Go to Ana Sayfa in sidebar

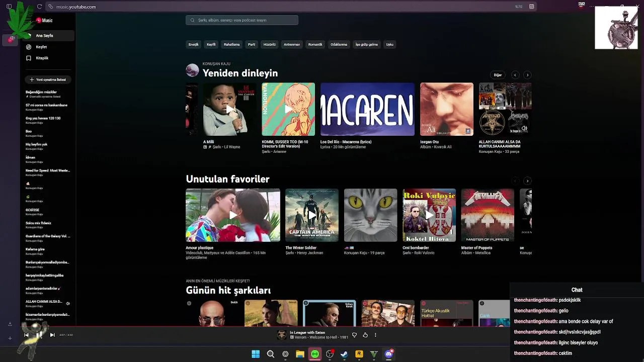coord(49,36)
